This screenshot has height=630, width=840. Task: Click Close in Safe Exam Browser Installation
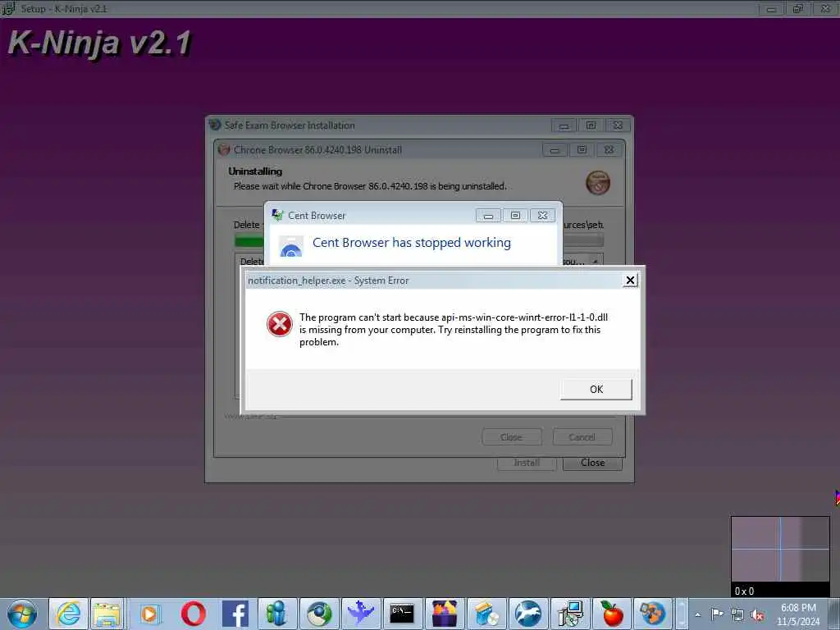tap(592, 463)
